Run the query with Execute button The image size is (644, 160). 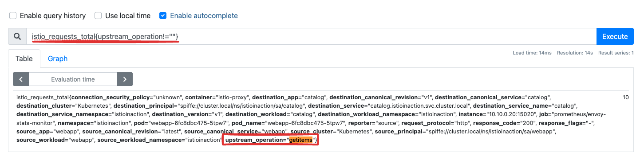click(x=615, y=36)
